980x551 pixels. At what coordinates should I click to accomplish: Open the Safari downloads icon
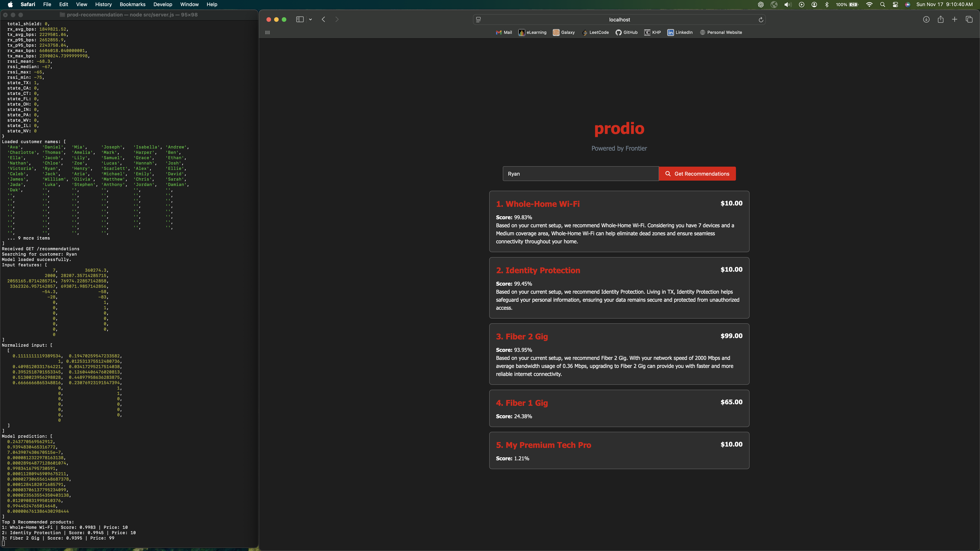tap(926, 19)
